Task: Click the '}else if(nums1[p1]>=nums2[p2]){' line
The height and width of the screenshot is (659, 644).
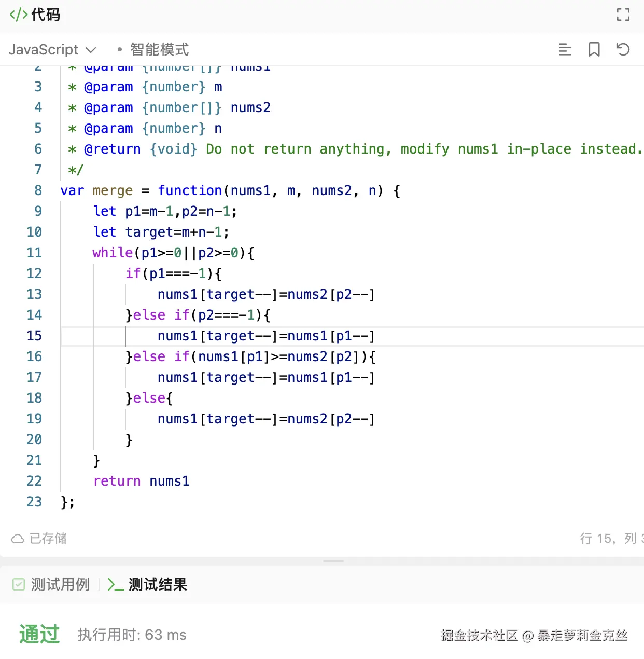Action: [x=251, y=356]
